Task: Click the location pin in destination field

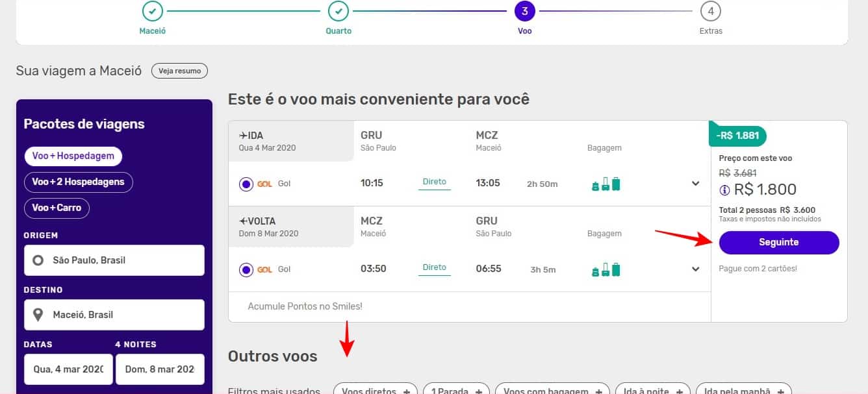Action: pos(38,315)
